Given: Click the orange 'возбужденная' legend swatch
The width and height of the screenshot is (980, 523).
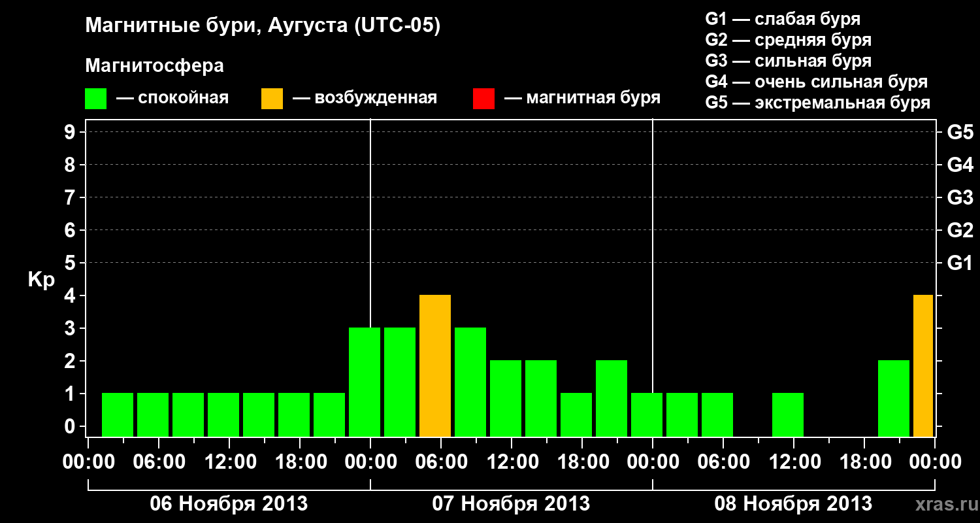Looking at the screenshot, I should (x=272, y=99).
